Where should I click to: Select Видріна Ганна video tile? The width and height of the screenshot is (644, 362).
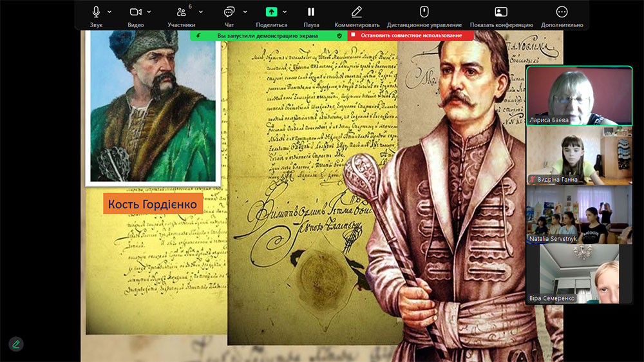tap(580, 155)
